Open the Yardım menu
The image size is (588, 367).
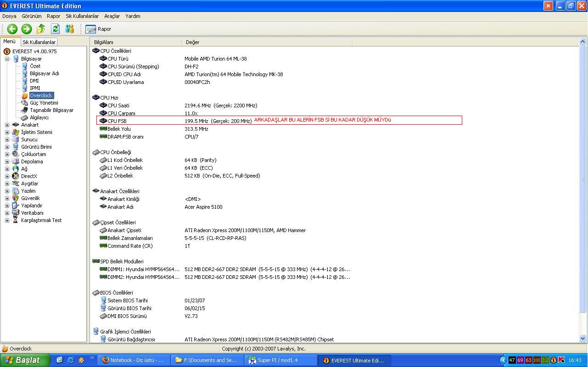(x=133, y=16)
